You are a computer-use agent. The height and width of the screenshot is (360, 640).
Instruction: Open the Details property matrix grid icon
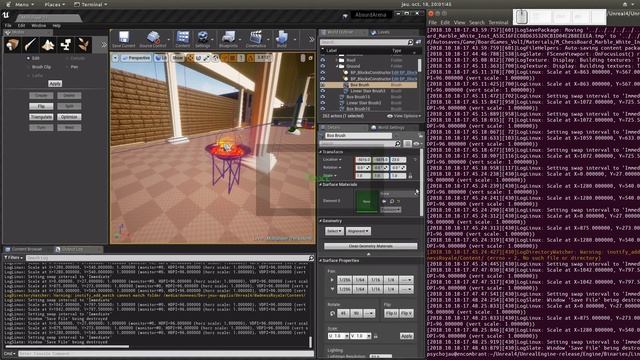pos(407,144)
